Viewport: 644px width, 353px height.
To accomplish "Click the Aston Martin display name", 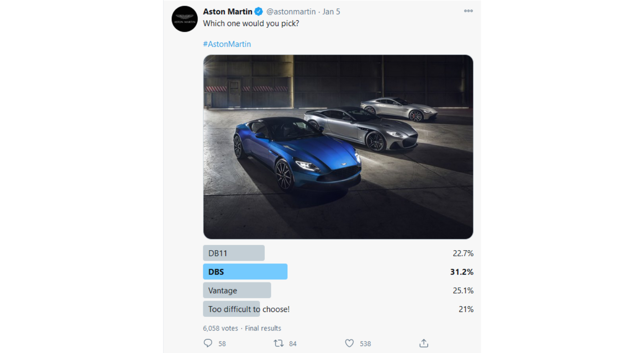I will point(228,11).
